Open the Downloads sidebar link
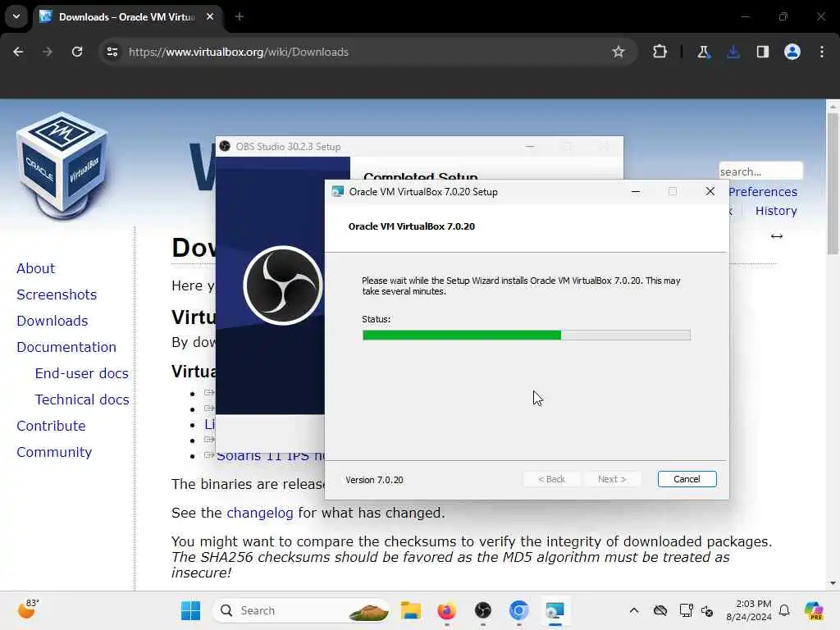The image size is (840, 630). (52, 321)
